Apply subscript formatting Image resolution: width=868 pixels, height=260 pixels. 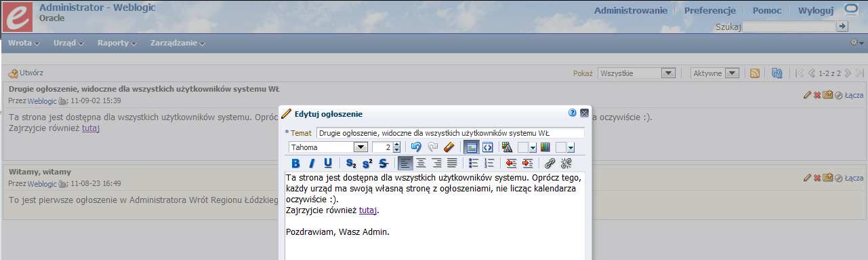pos(350,163)
